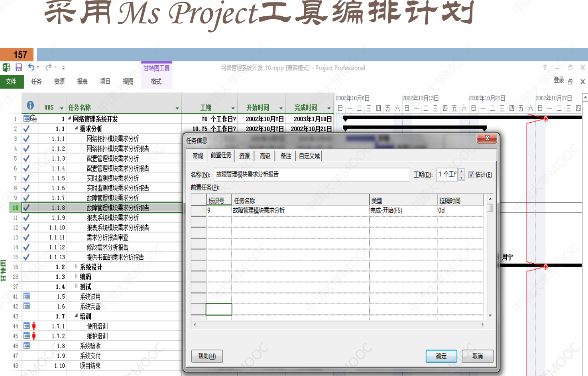Viewport: 588px width, 376px height.
Task: Switch to the 项目 ribbon tab
Action: click(105, 81)
